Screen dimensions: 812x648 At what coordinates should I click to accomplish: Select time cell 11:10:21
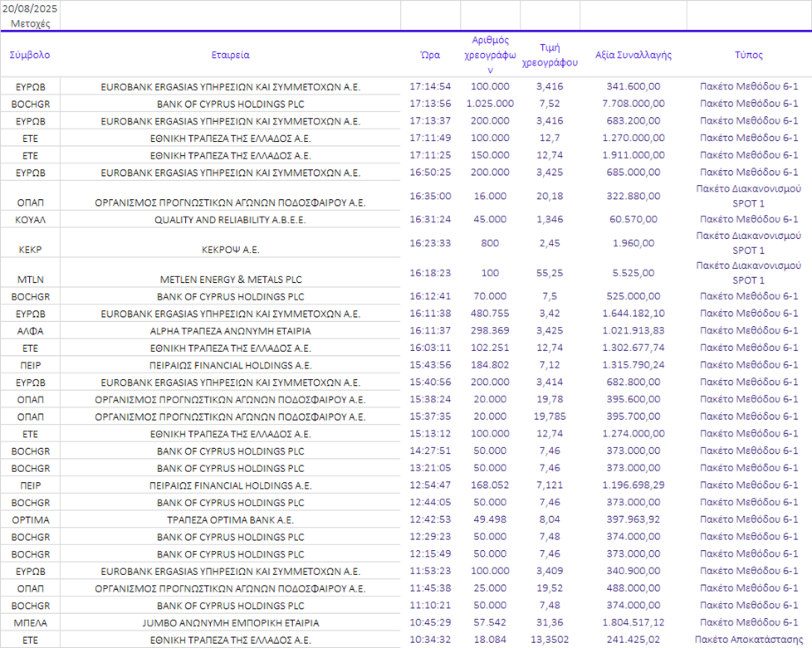pos(430,605)
